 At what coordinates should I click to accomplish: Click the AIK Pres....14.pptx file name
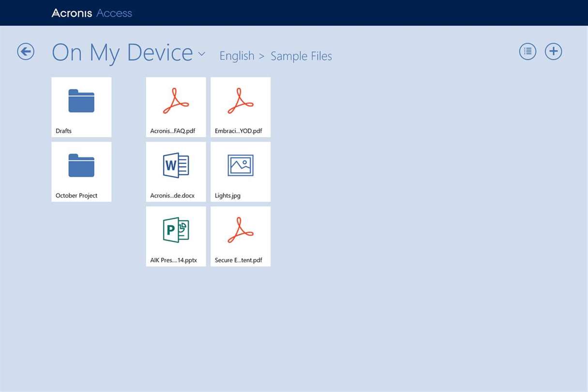coord(173,260)
